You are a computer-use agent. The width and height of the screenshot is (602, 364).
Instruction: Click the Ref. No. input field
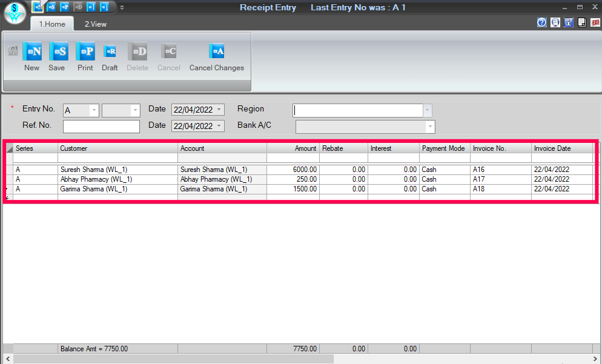101,125
